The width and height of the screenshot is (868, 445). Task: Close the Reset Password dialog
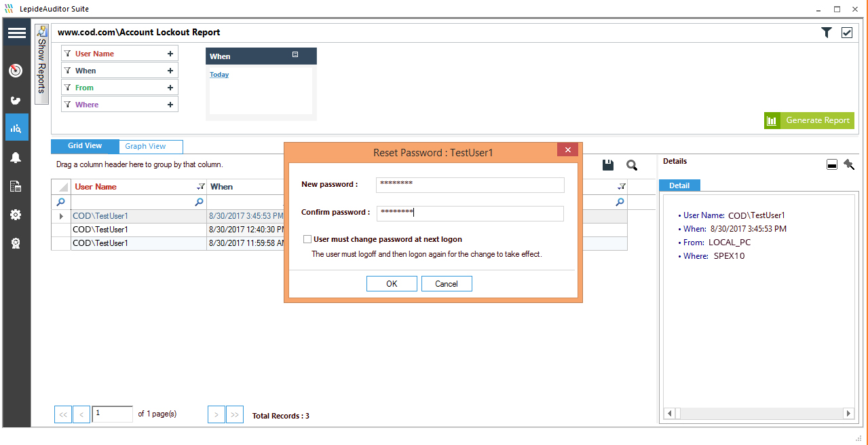pyautogui.click(x=567, y=150)
